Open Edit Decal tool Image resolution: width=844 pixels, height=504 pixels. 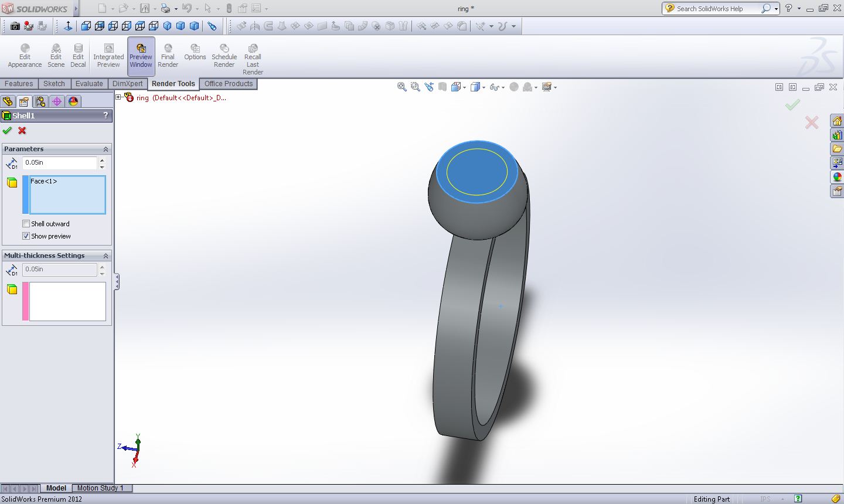click(x=78, y=56)
